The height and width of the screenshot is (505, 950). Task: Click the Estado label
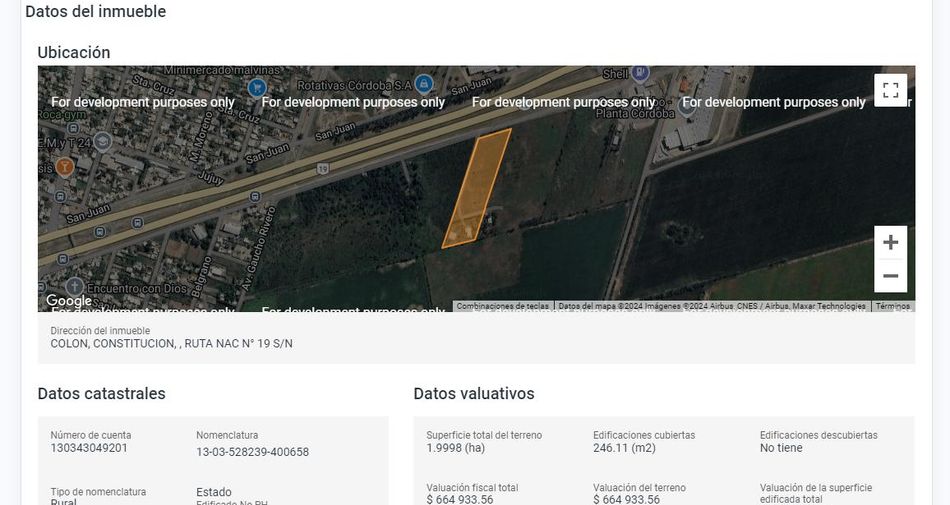click(x=214, y=492)
